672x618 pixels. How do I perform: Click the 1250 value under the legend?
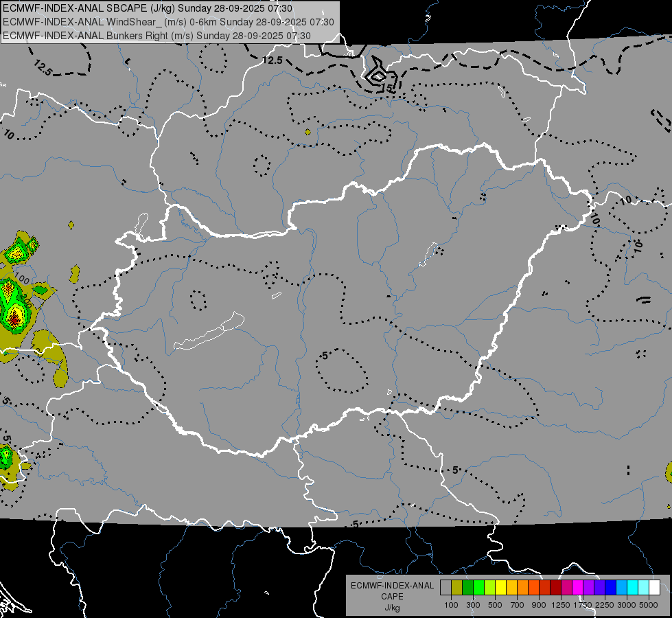561,605
